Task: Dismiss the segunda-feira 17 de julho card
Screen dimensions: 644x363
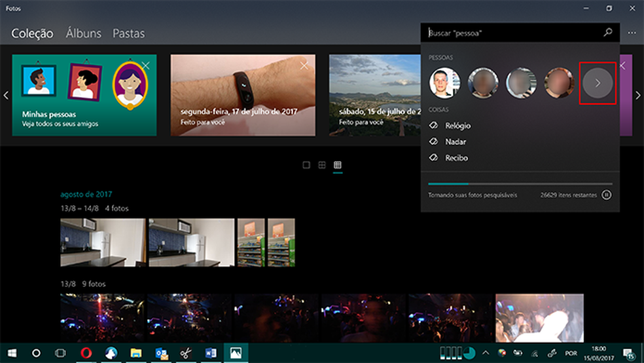Action: 304,66
